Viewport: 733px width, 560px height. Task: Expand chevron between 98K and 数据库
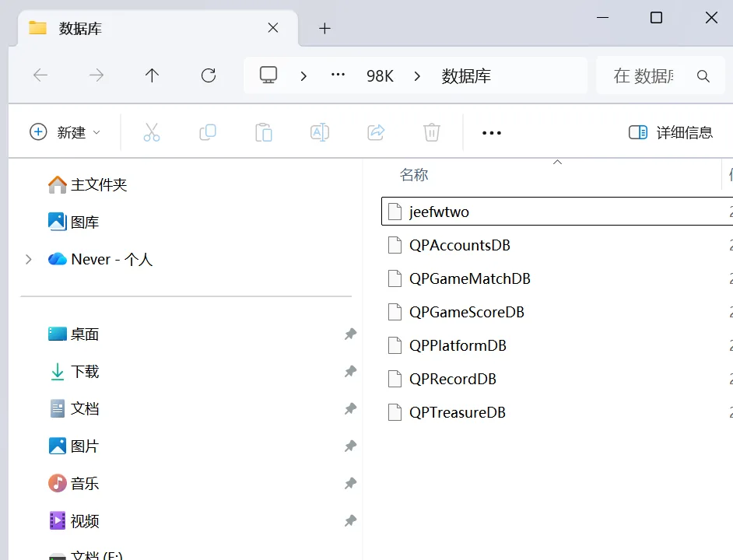417,75
